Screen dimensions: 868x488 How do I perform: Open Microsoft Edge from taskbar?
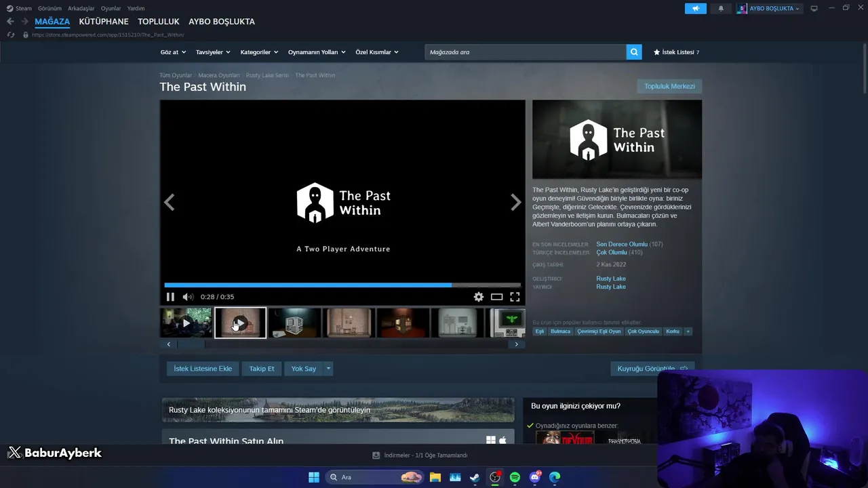(x=555, y=477)
